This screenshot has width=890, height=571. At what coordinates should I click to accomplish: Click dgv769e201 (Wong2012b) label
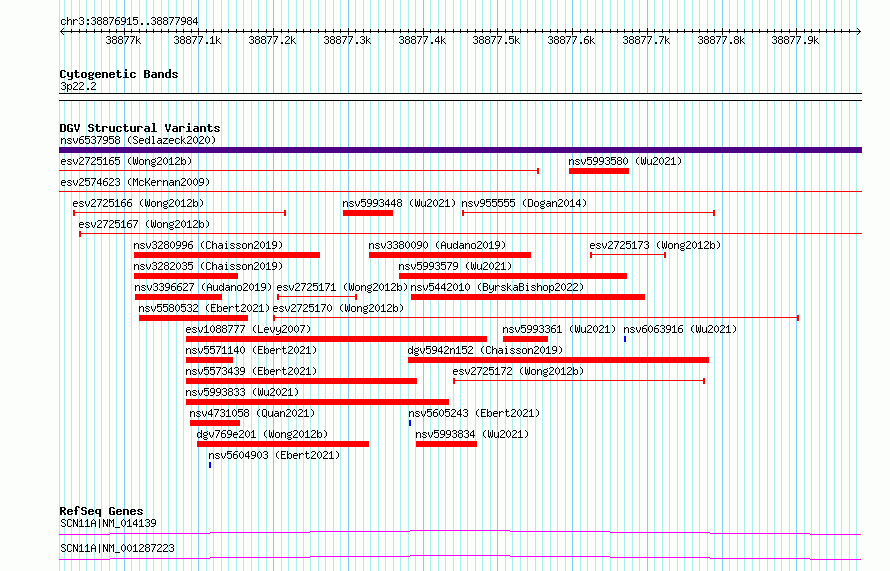pyautogui.click(x=262, y=434)
